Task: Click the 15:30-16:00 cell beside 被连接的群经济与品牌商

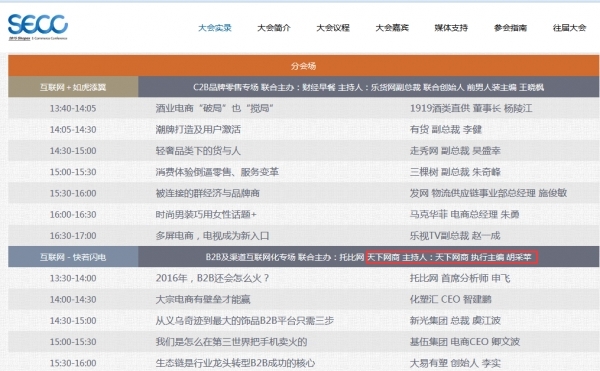Action: 73,193
